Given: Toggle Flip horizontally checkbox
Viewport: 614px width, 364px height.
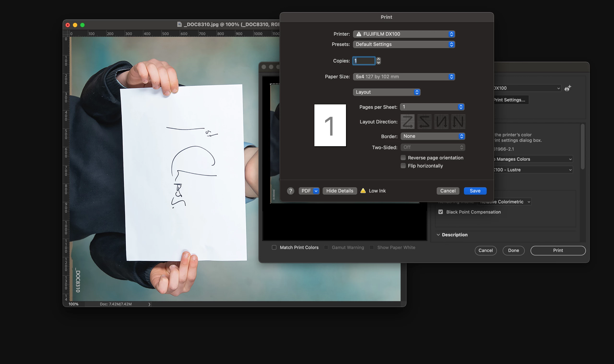Looking at the screenshot, I should [x=403, y=166].
